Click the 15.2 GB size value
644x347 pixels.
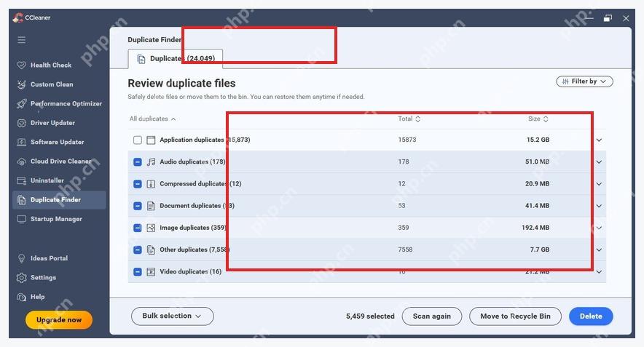click(538, 140)
